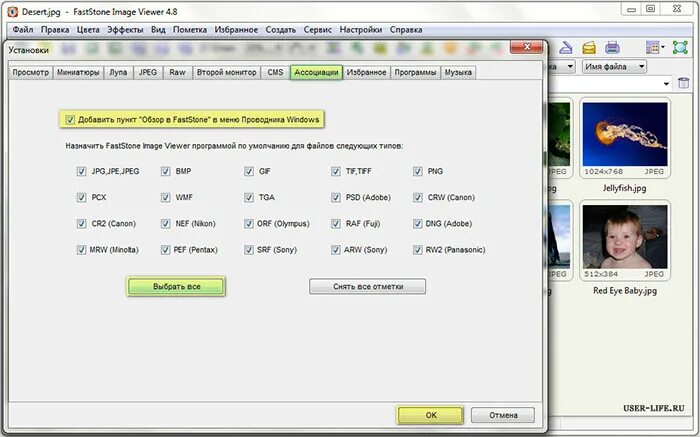This screenshot has width=700, height=437.
Task: Expand the folder path dropdown arrow
Action: pos(666,83)
